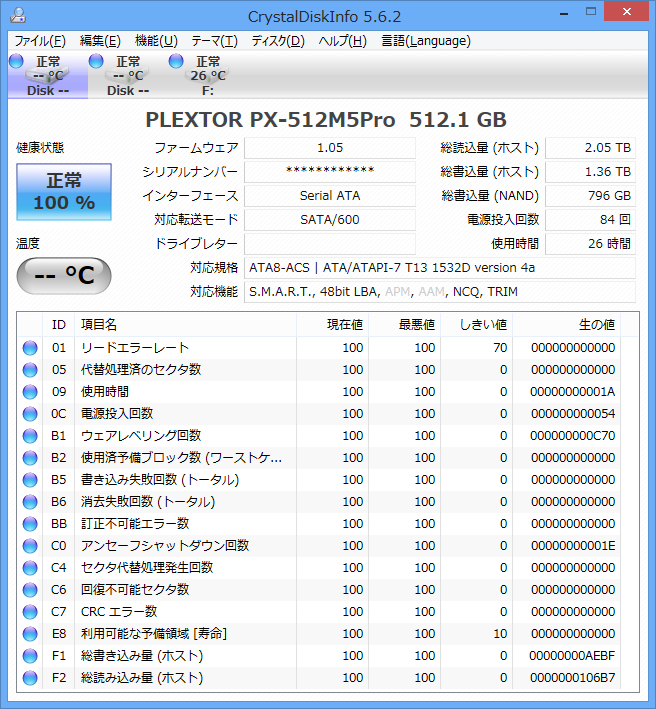Click the status orb for row B1 ウェアレベリング回数
Image resolution: width=656 pixels, height=709 pixels.
[30, 436]
